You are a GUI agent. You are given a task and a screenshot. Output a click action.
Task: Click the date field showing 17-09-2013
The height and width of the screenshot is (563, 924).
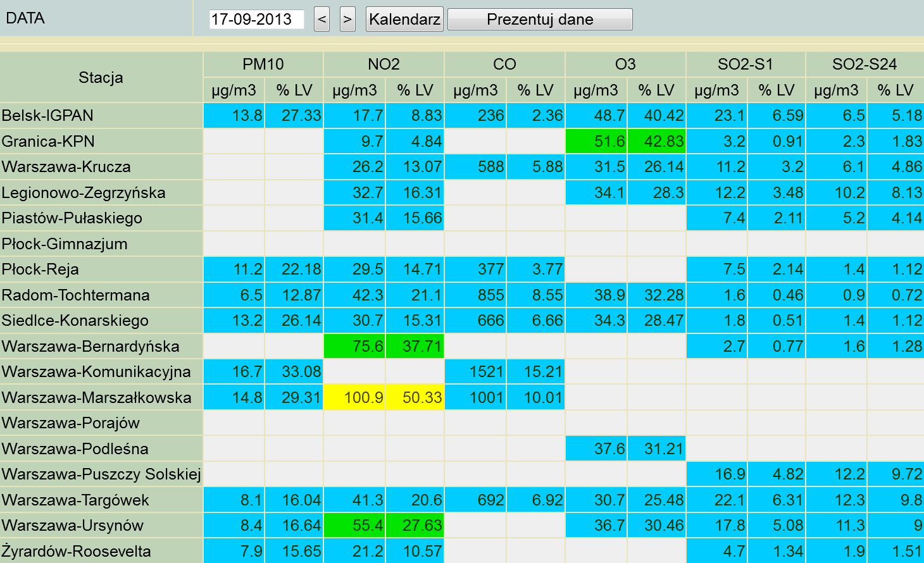256,19
